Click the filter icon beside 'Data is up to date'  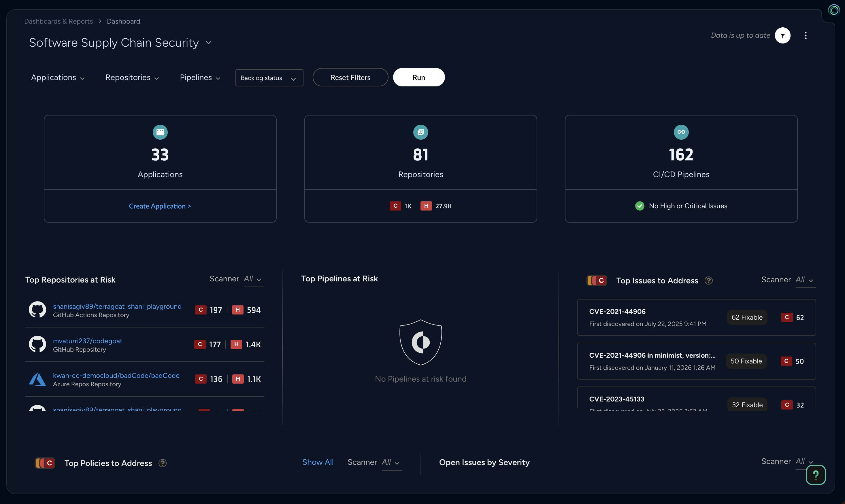[x=783, y=35]
